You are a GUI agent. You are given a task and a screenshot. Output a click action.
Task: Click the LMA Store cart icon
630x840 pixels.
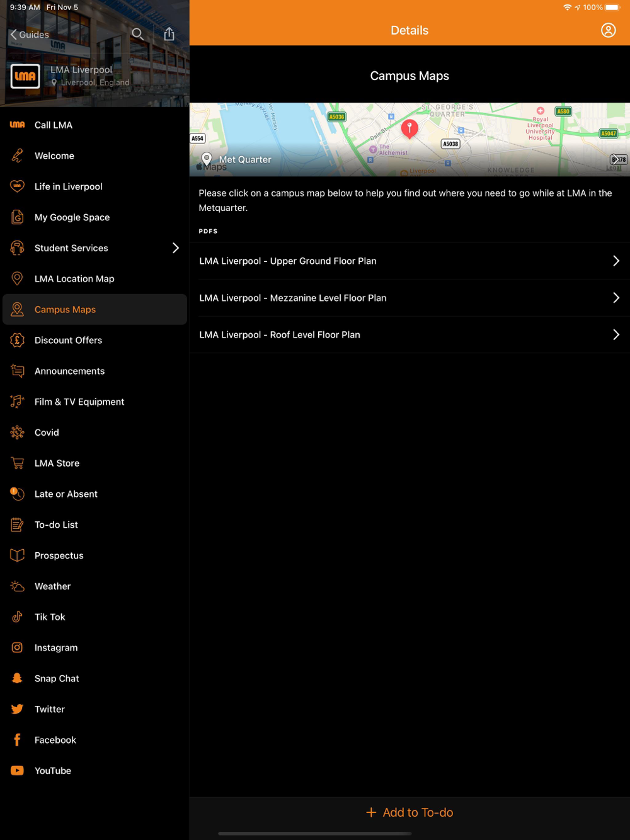coord(17,463)
